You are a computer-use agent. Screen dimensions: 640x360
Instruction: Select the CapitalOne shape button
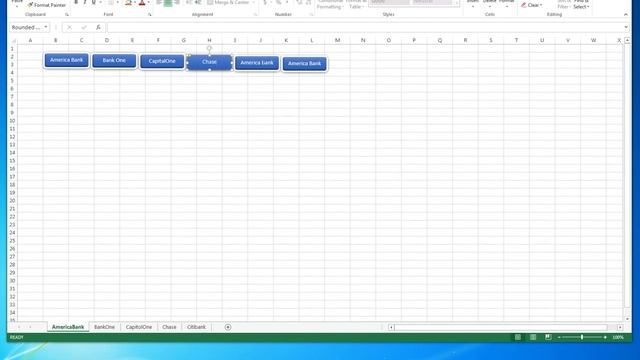(x=162, y=62)
